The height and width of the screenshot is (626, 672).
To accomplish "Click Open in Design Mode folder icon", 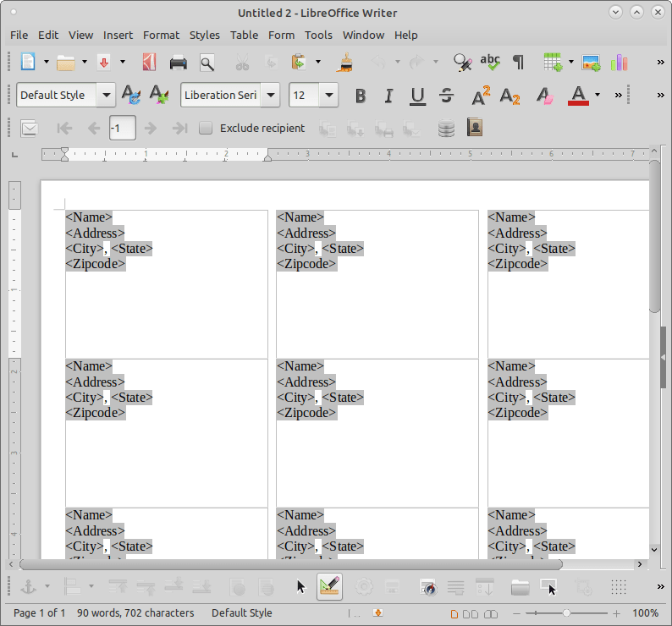I will (x=520, y=587).
